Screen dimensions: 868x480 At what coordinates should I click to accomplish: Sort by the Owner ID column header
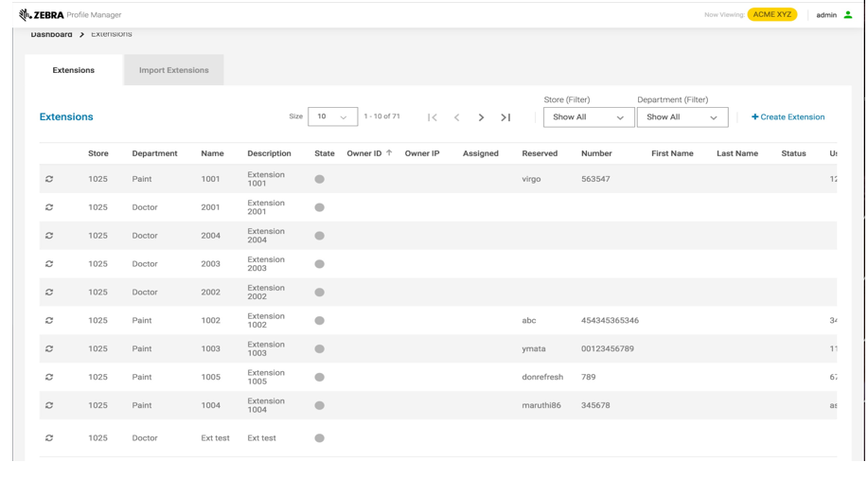[x=363, y=153]
